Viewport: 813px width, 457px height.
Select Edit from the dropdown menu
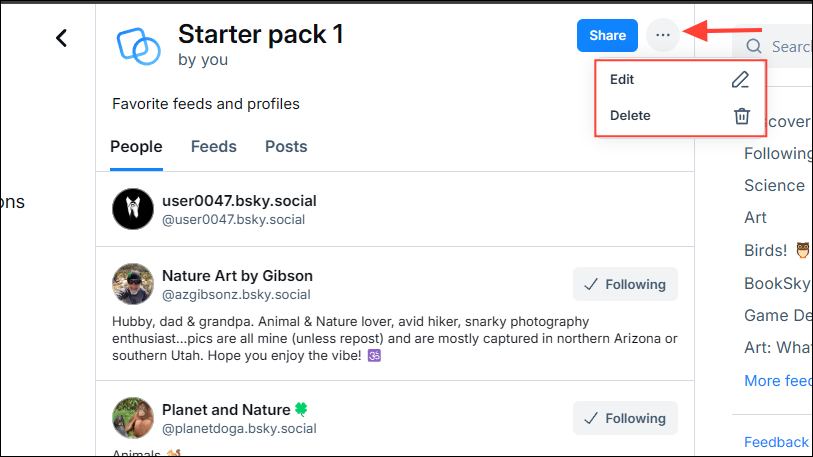tap(623, 80)
